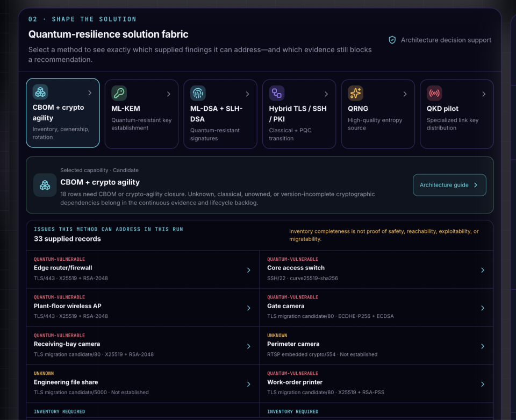
Task: Open Engineering file share record
Action: 143,384
